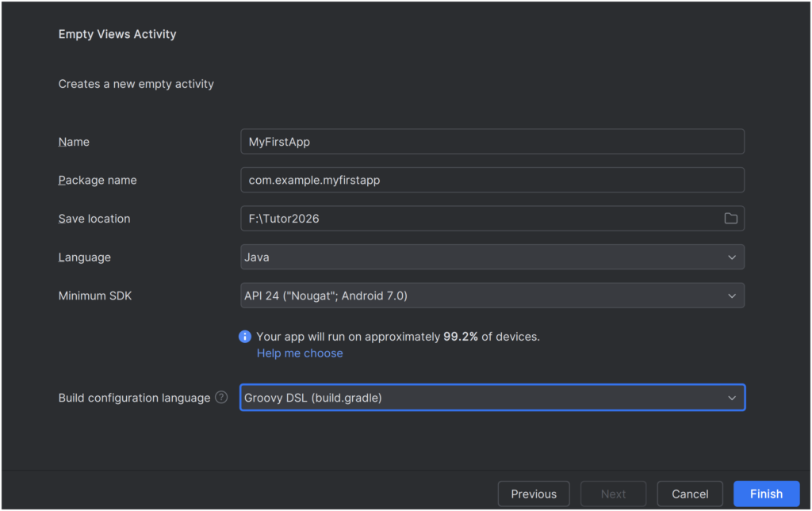Open the Groovy DSL build configuration dropdown

click(492, 398)
